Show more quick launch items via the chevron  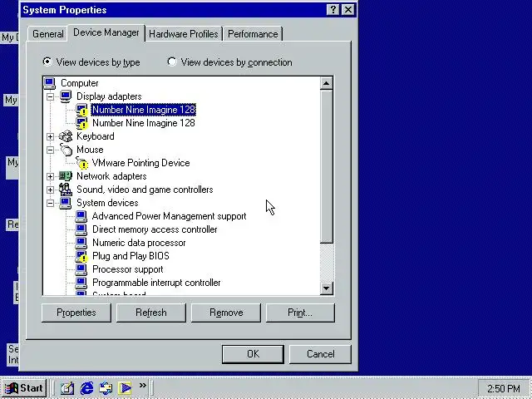[x=142, y=385]
